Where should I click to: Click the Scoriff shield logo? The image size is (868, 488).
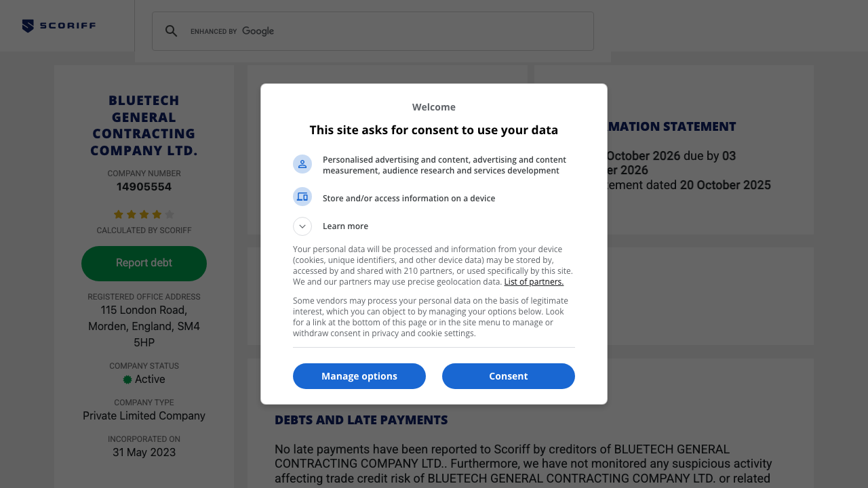[x=28, y=26]
